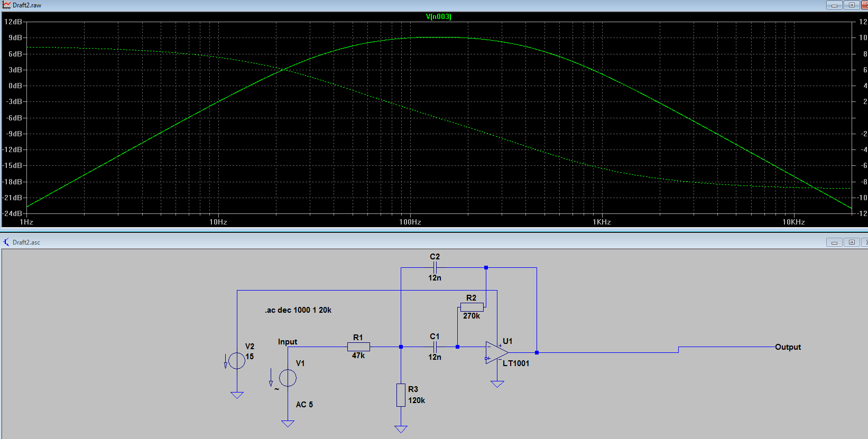Click the 100Hz frequency axis label
Image resolution: width=868 pixels, height=439 pixels.
[x=410, y=222]
